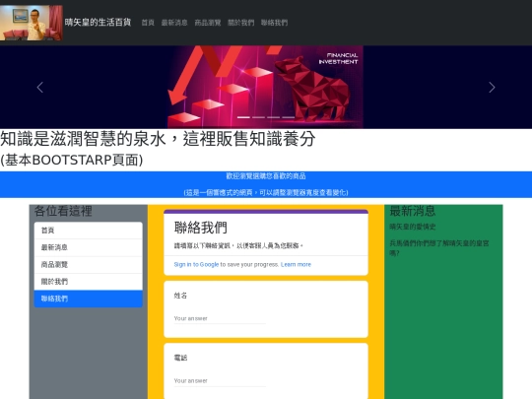Click the 姓名 answer input field

[220, 318]
